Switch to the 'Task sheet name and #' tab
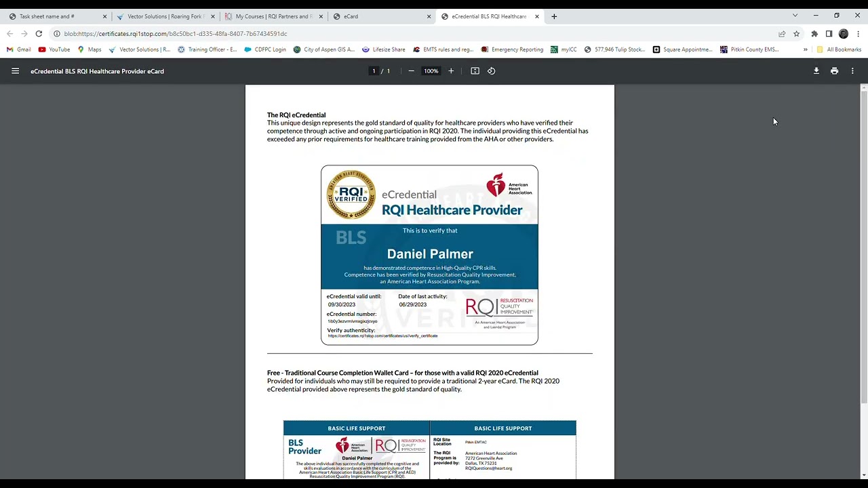868x488 pixels. 58,16
